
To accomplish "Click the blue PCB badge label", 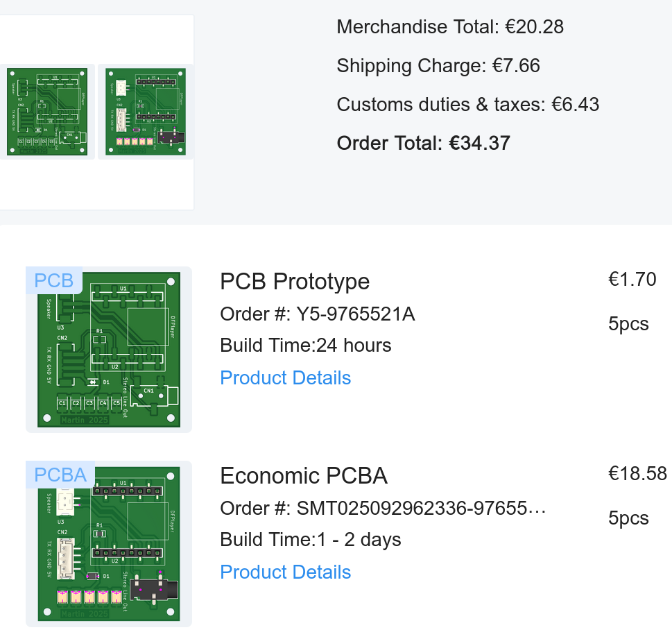I will tap(54, 280).
